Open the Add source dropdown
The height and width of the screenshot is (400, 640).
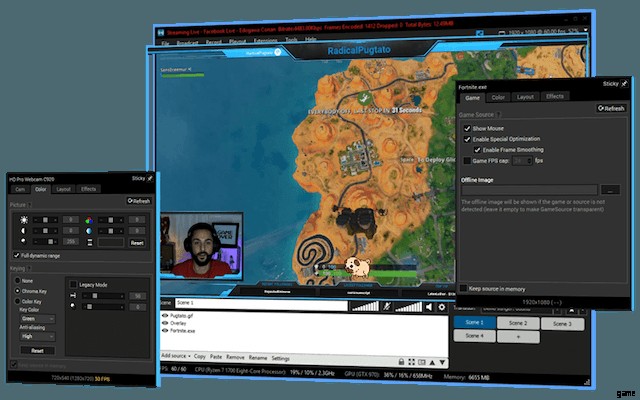[176, 357]
